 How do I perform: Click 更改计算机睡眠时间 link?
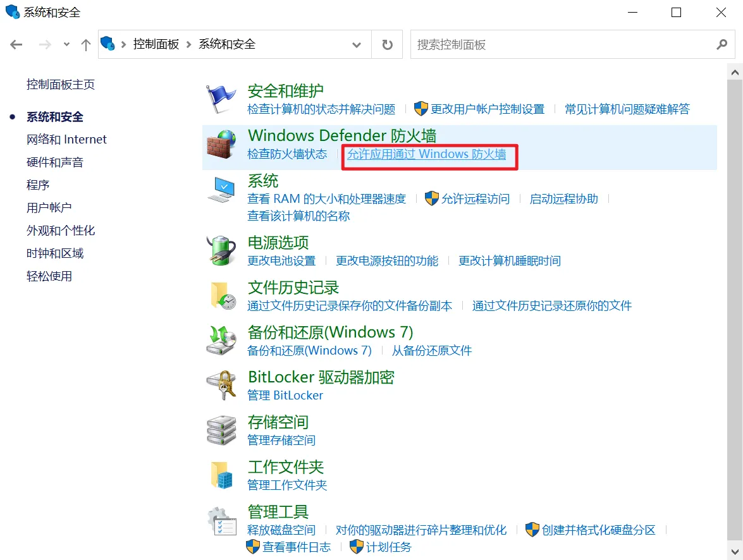[x=510, y=261]
